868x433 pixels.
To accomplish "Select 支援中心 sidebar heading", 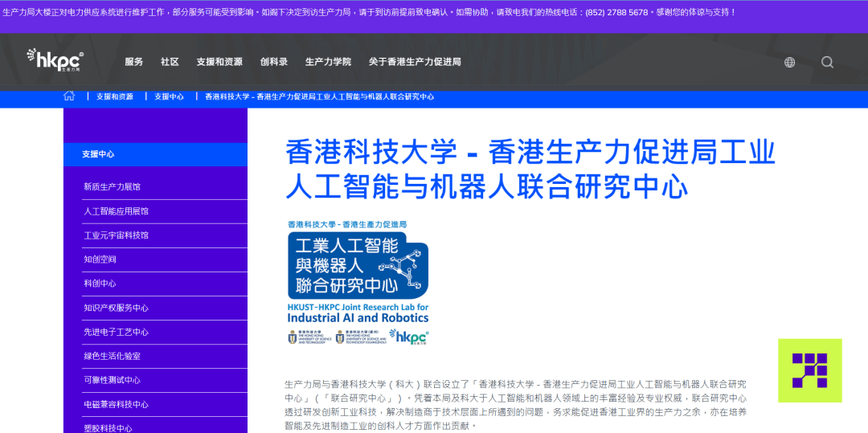I will [x=156, y=154].
